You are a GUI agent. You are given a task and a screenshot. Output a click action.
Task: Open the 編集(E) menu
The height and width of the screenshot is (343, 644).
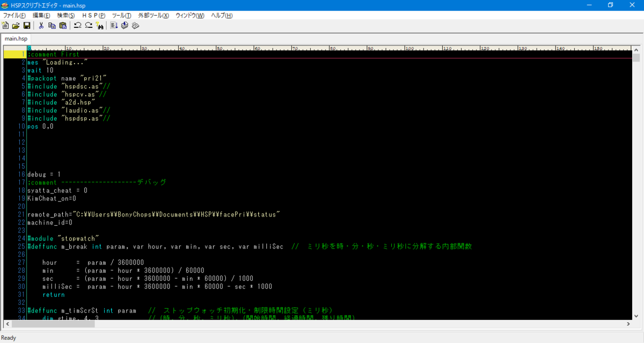[x=41, y=16]
